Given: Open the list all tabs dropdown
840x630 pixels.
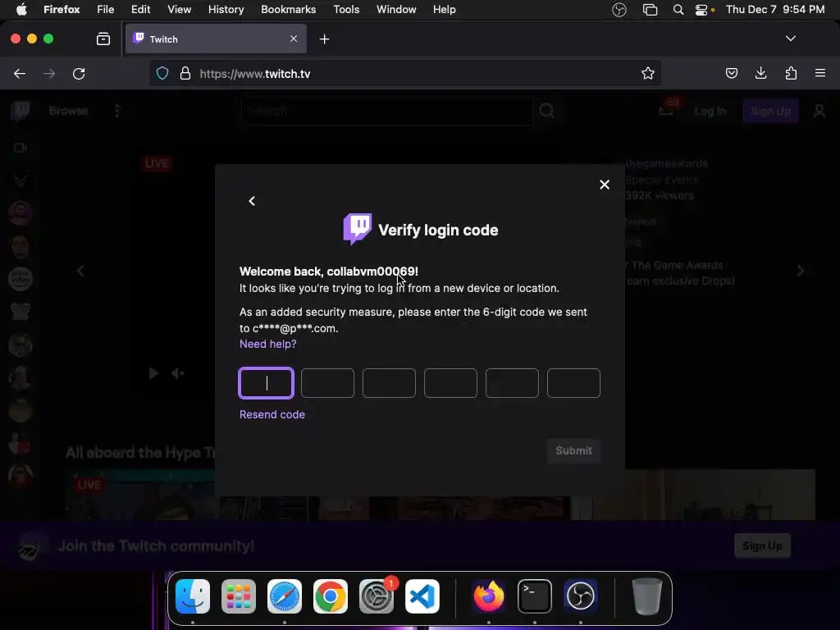Looking at the screenshot, I should click(791, 39).
